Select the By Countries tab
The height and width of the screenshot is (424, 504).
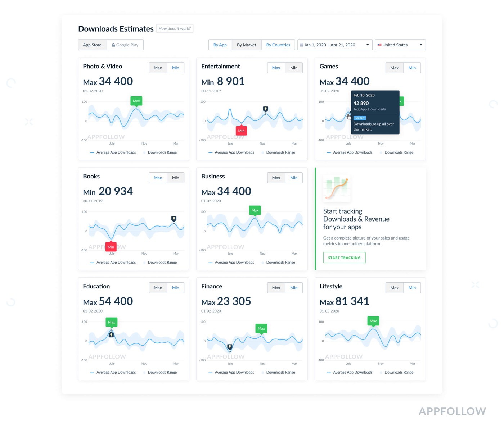278,45
